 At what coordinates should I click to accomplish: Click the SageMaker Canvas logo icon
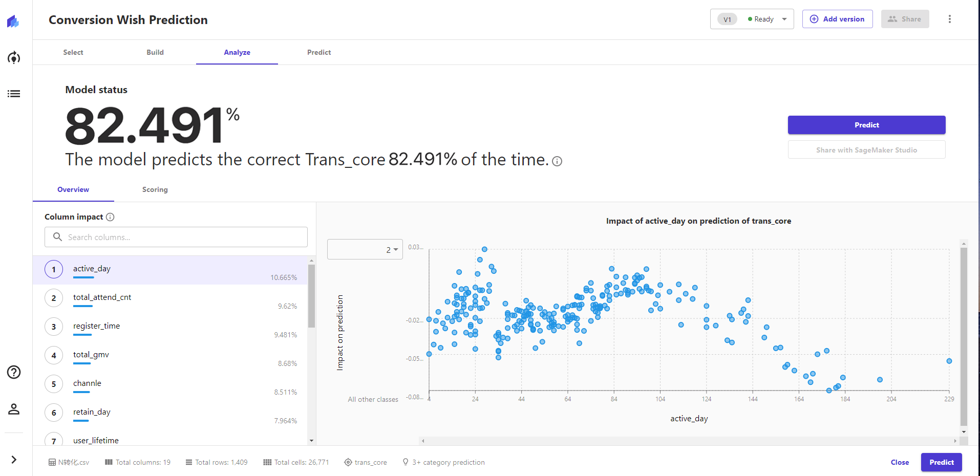(x=13, y=21)
